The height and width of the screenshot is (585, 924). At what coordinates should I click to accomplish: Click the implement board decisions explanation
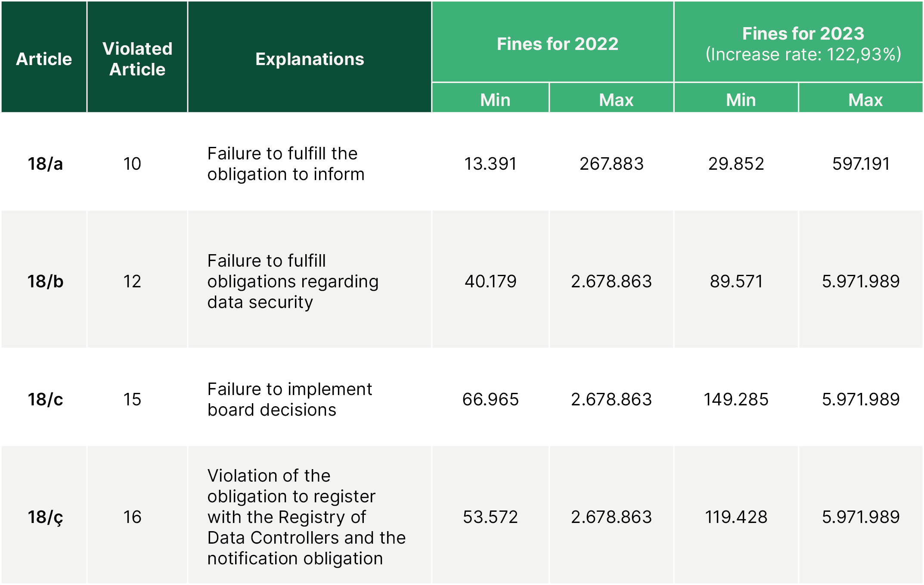tap(289, 399)
